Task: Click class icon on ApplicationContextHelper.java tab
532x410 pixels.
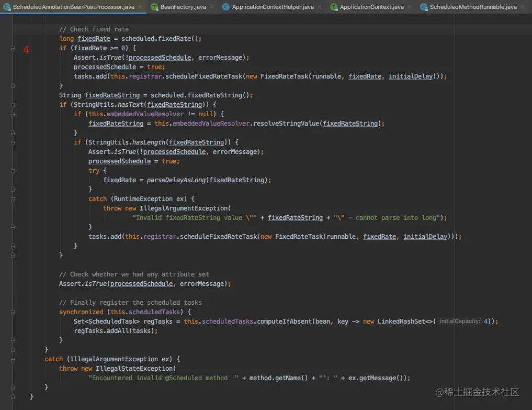Action: 226,7
